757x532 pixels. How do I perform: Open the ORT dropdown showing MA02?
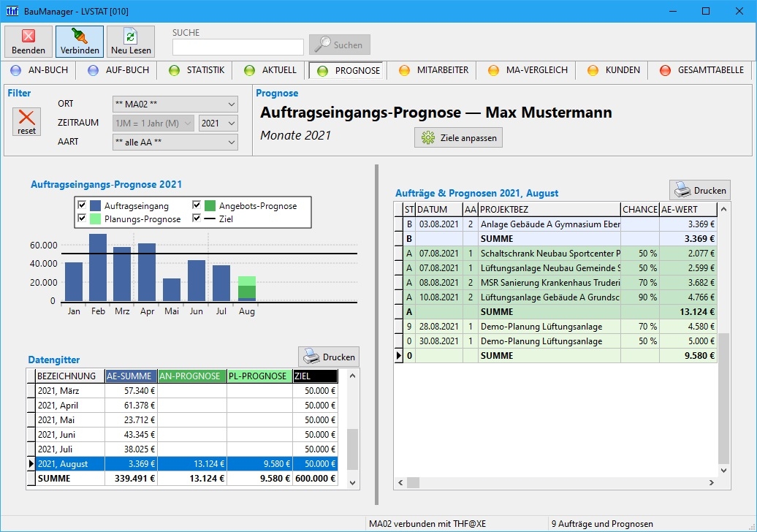175,104
